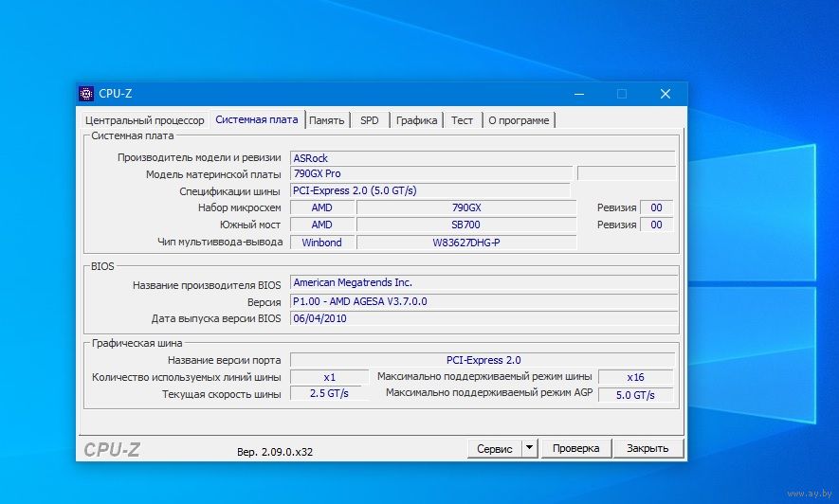Click the empty field right of the model name
The height and width of the screenshot is (504, 839).
click(626, 173)
